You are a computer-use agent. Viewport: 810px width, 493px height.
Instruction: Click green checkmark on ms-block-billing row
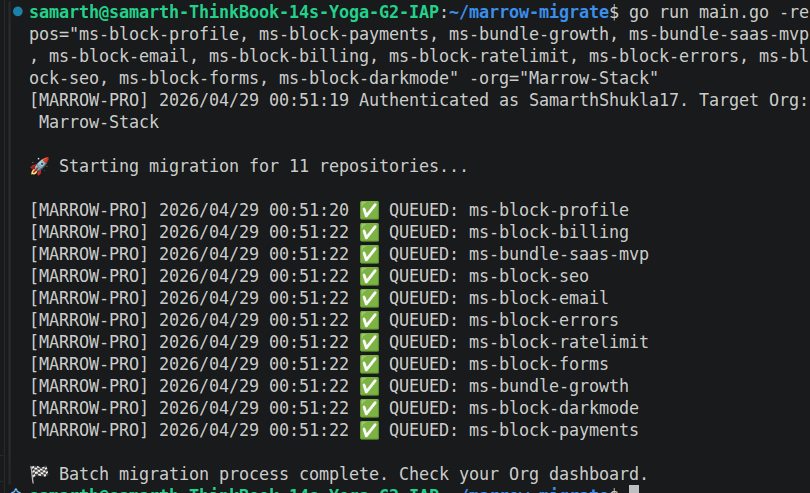click(x=369, y=233)
